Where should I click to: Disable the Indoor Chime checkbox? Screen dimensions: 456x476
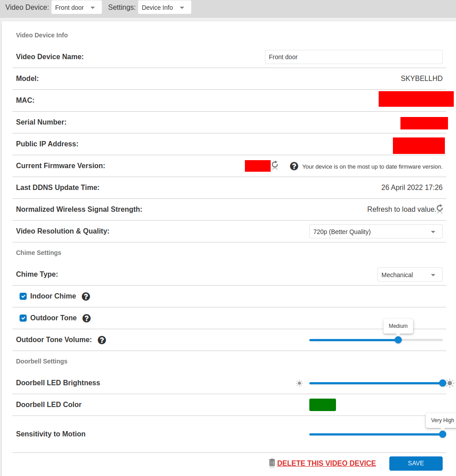[x=23, y=296]
